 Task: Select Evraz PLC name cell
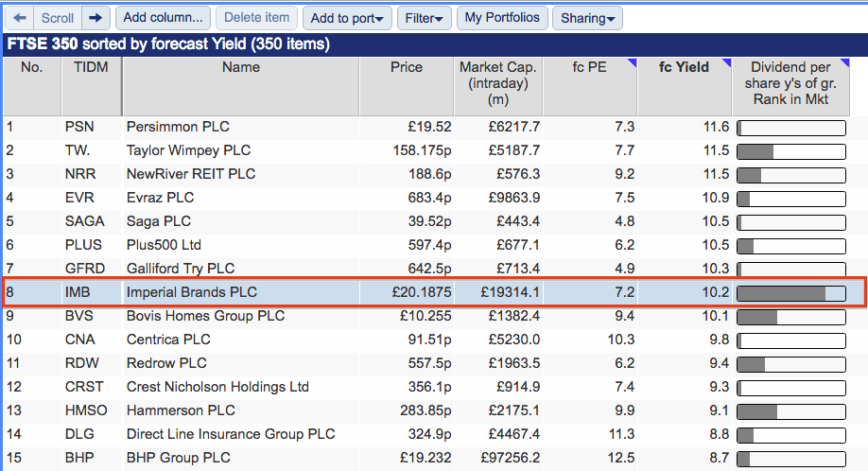[x=160, y=198]
